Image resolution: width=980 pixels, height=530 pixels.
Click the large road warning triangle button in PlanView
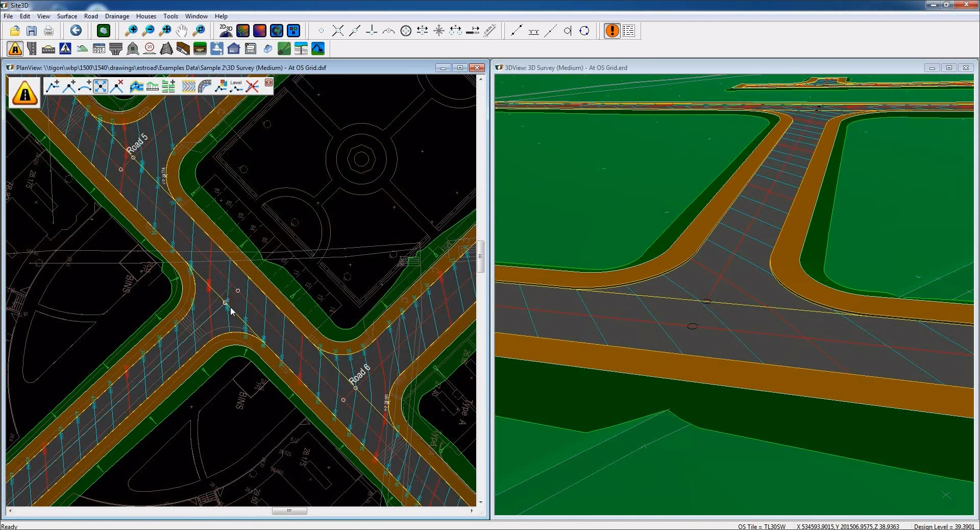tap(24, 92)
